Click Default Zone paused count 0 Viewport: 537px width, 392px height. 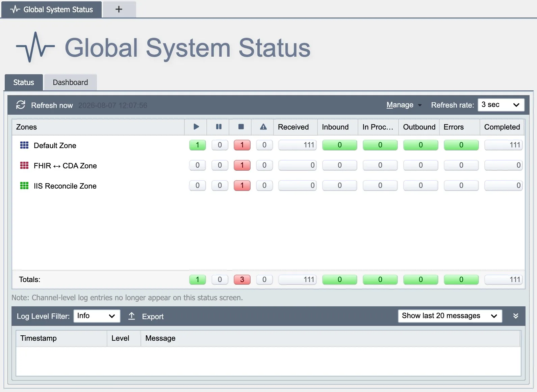pos(220,145)
